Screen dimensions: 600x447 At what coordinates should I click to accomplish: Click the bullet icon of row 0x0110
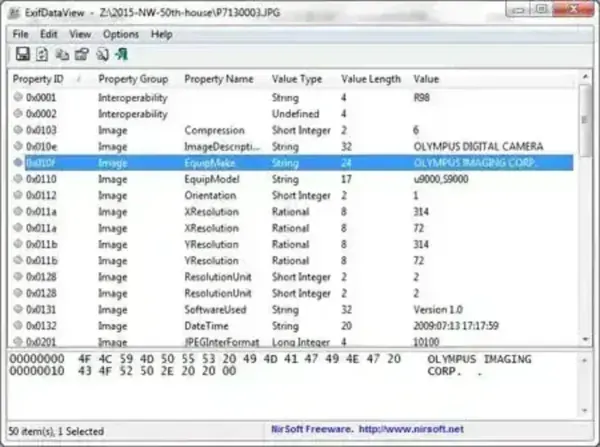[18, 178]
